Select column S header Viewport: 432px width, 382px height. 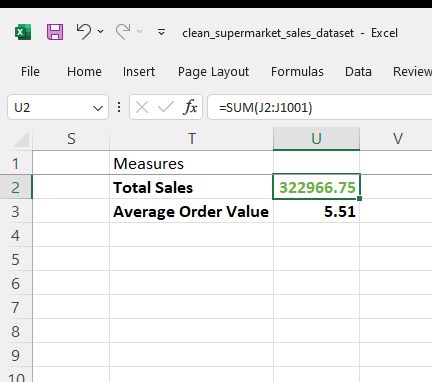71,139
